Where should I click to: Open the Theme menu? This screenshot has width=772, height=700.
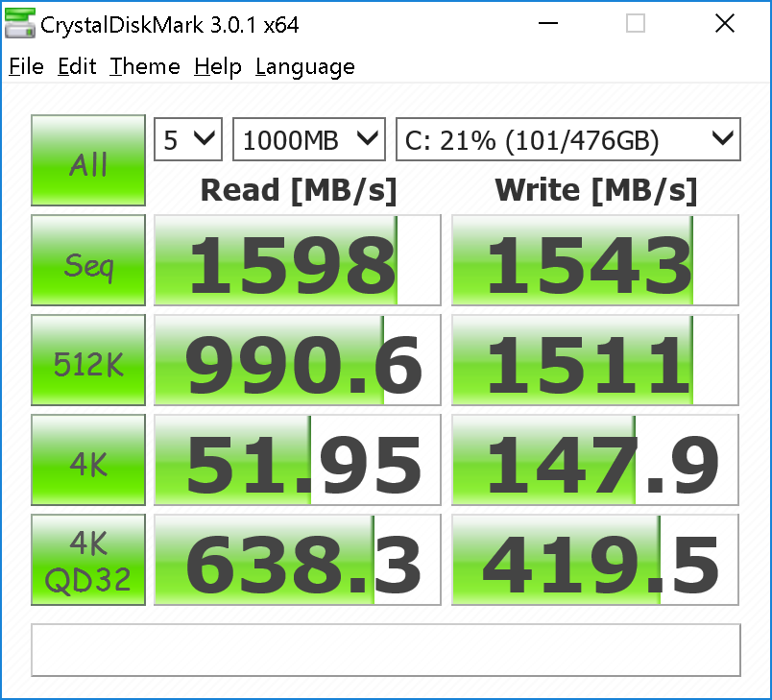145,66
